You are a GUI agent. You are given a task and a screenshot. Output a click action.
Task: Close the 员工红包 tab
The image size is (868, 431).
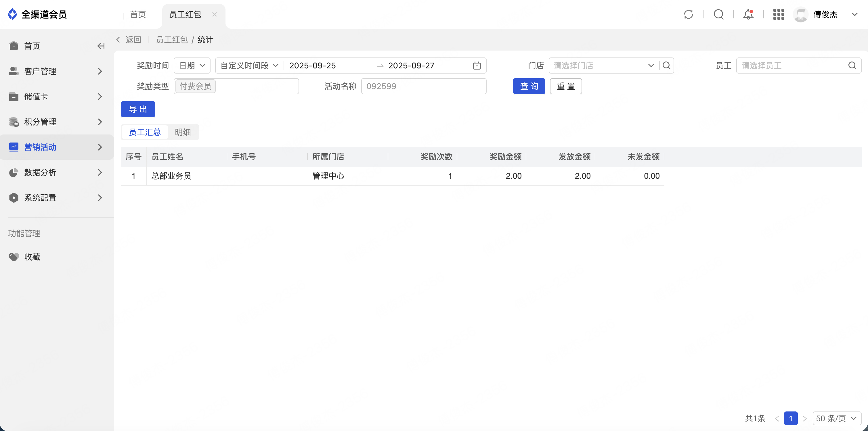pos(214,14)
